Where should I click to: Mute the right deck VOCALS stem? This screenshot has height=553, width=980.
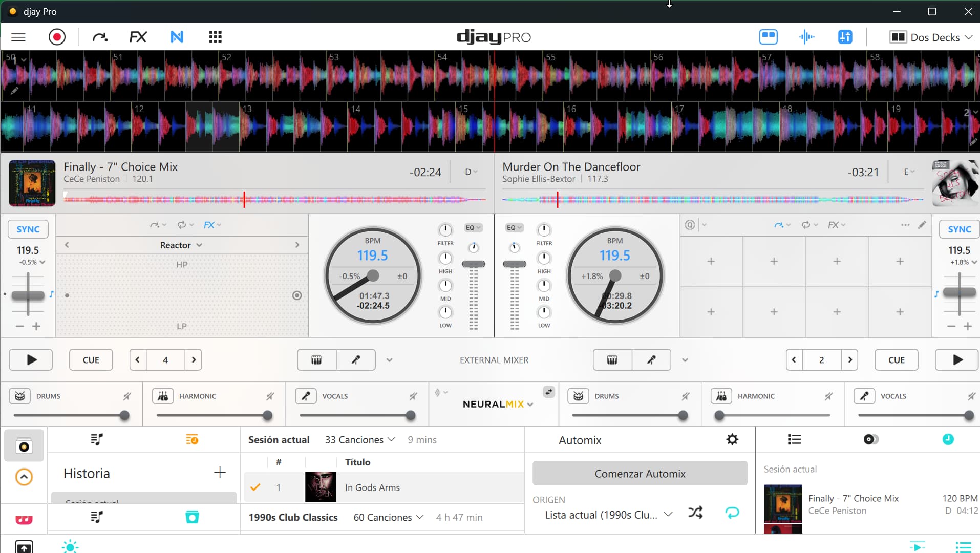(971, 396)
